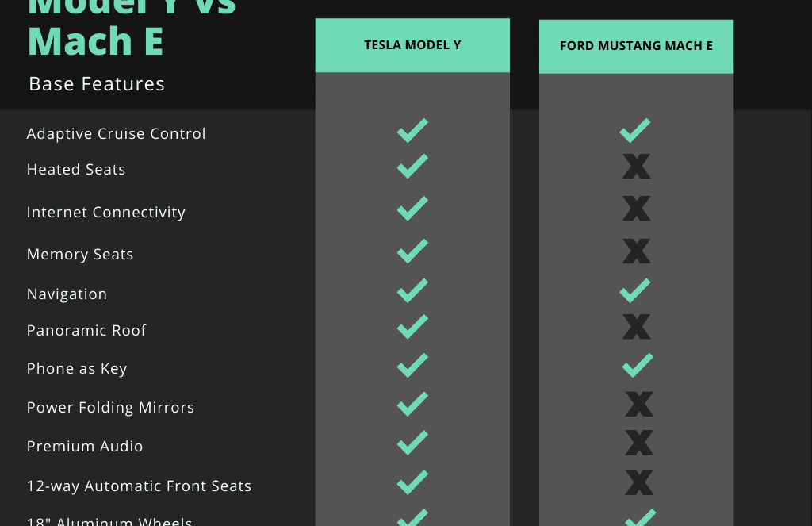
Task: Click Tesla checkmark for Premium Audio
Action: tap(412, 443)
